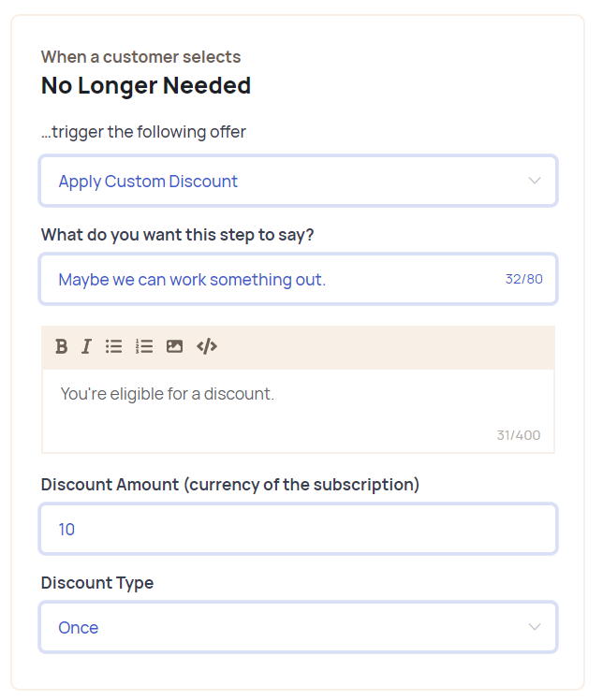Viewport: 603px width, 700px height.
Task: Click the 31/400 character counter
Action: 518,435
